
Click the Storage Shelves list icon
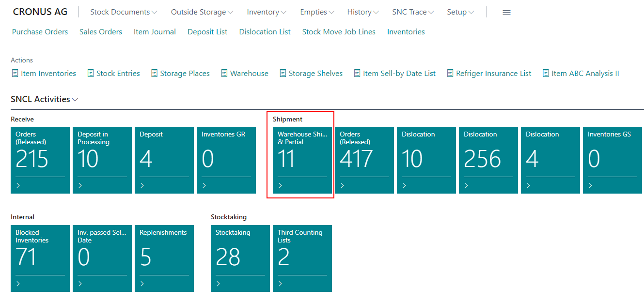[x=283, y=74]
